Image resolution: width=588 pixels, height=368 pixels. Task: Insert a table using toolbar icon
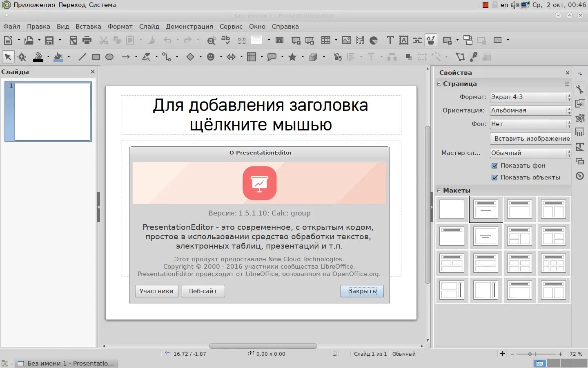click(x=326, y=40)
